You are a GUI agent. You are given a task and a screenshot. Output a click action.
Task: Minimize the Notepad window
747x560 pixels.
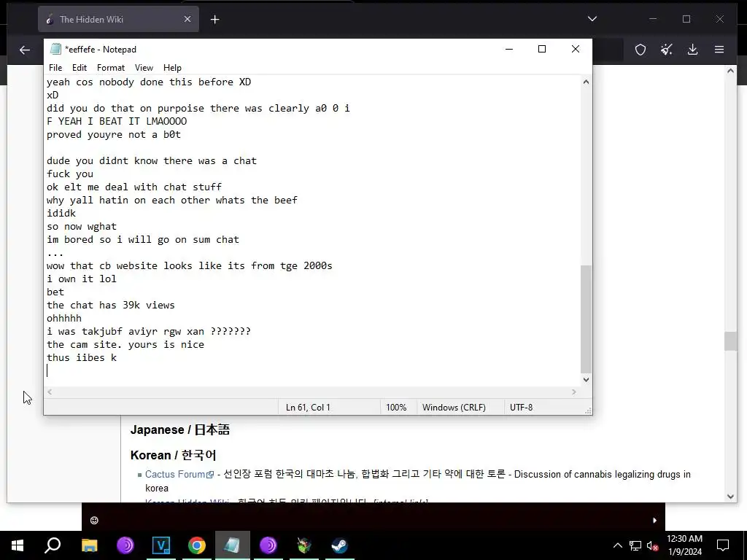[x=508, y=49]
